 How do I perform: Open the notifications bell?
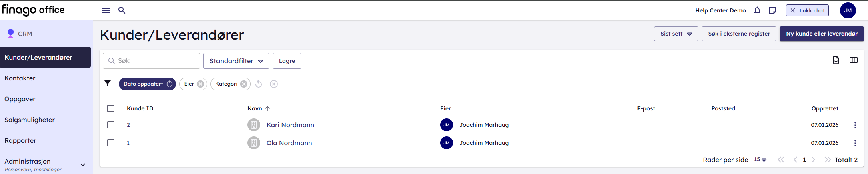757,10
